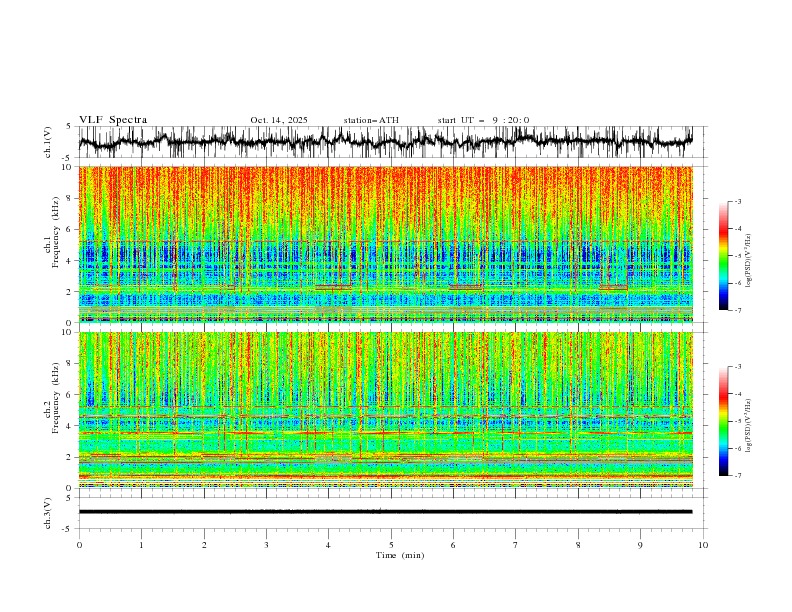792x612 pixels.
Task: Click the "8" kHz tick on the ch.1 frequency axis
Action: 69,198
